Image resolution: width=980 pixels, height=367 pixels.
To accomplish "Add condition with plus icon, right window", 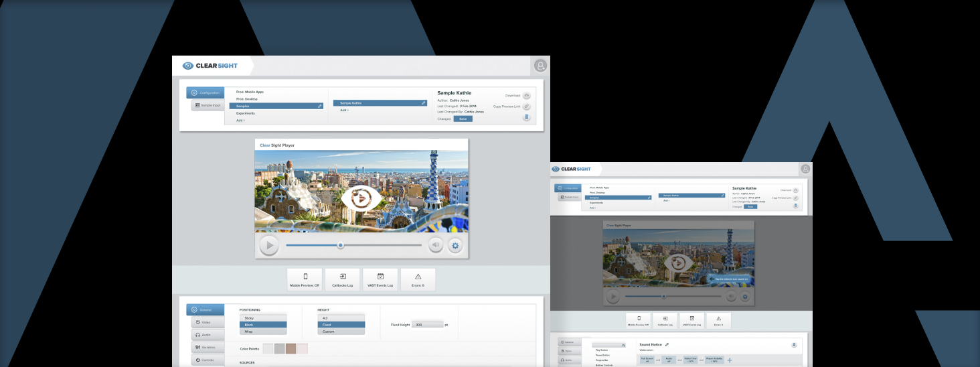I will (730, 360).
